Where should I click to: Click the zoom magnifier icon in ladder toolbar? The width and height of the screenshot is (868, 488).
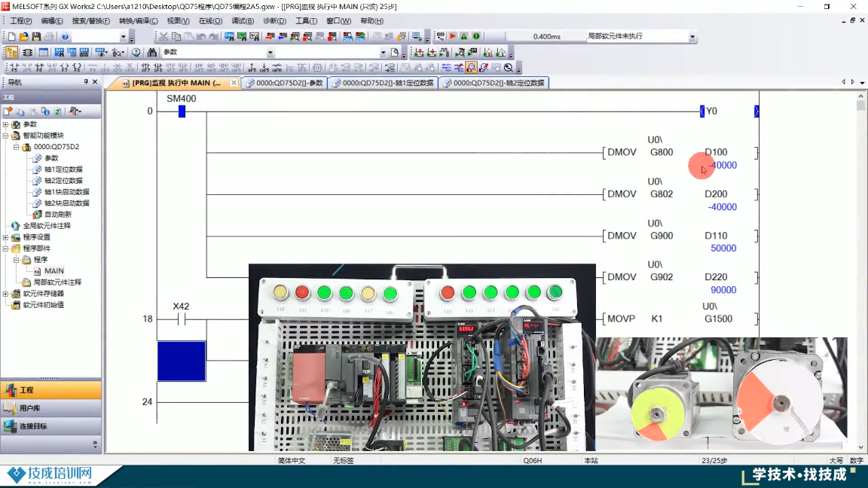(x=508, y=68)
